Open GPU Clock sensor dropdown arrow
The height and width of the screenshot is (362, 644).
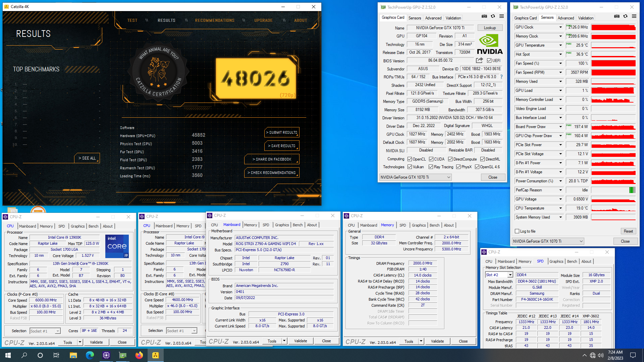click(x=560, y=27)
